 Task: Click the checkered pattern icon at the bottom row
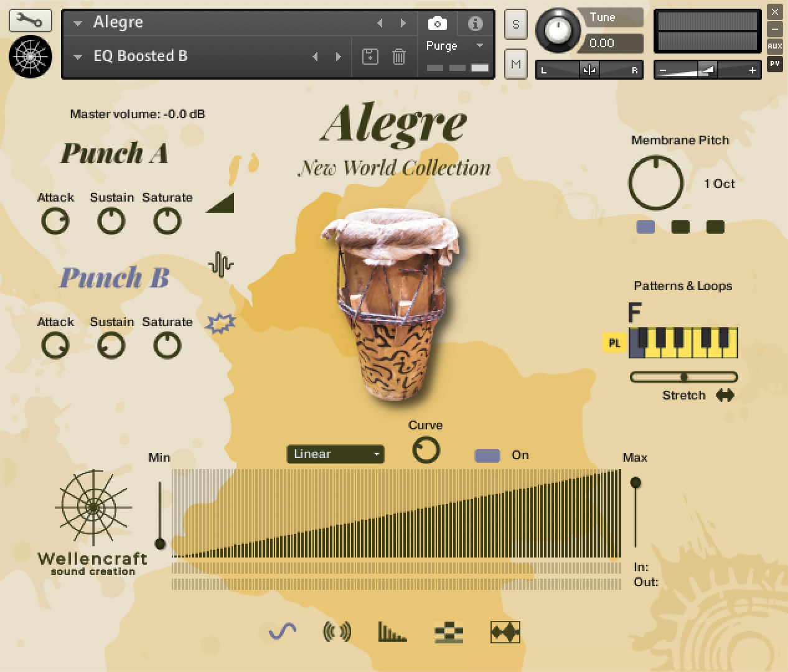[x=449, y=632]
